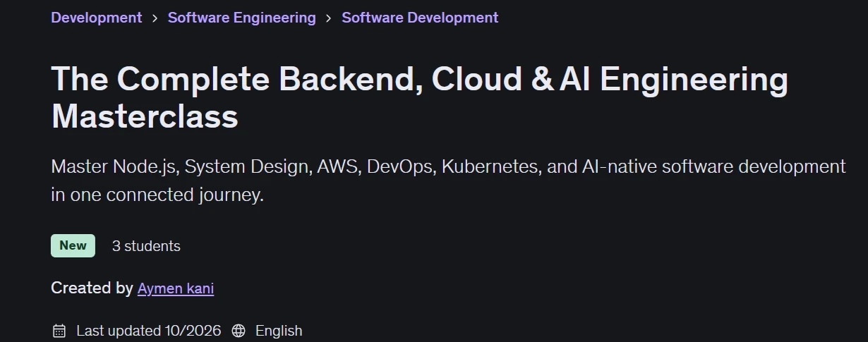This screenshot has width=868, height=342.
Task: Click the breadcrumb chevron after Software Engineering
Action: pyautogui.click(x=329, y=18)
